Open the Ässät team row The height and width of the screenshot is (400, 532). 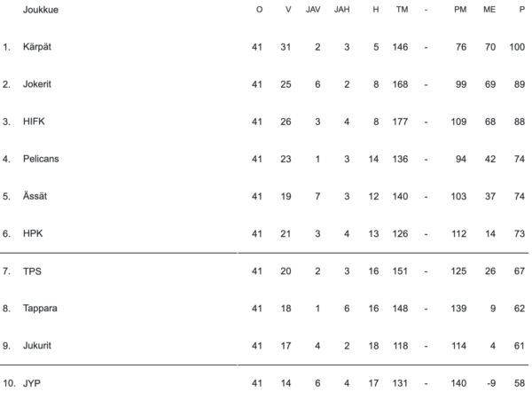36,196
